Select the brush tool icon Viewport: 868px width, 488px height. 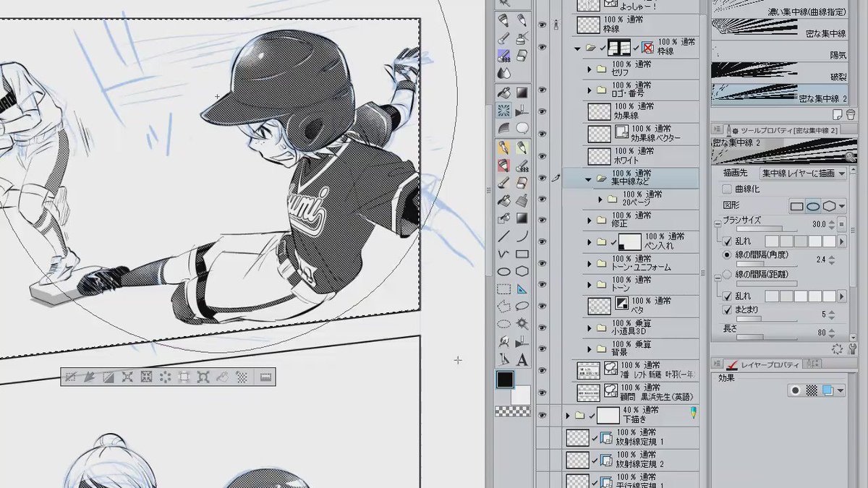(x=504, y=38)
